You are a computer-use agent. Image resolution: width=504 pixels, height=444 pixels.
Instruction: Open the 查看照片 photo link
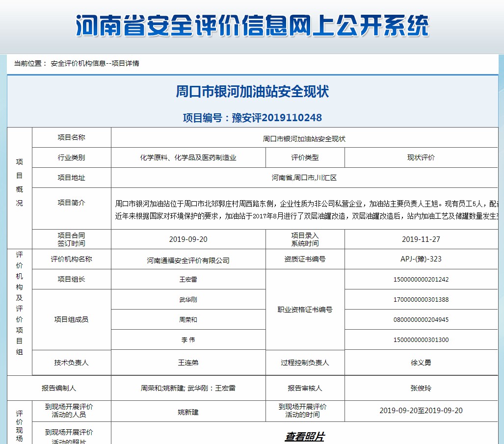(304, 436)
